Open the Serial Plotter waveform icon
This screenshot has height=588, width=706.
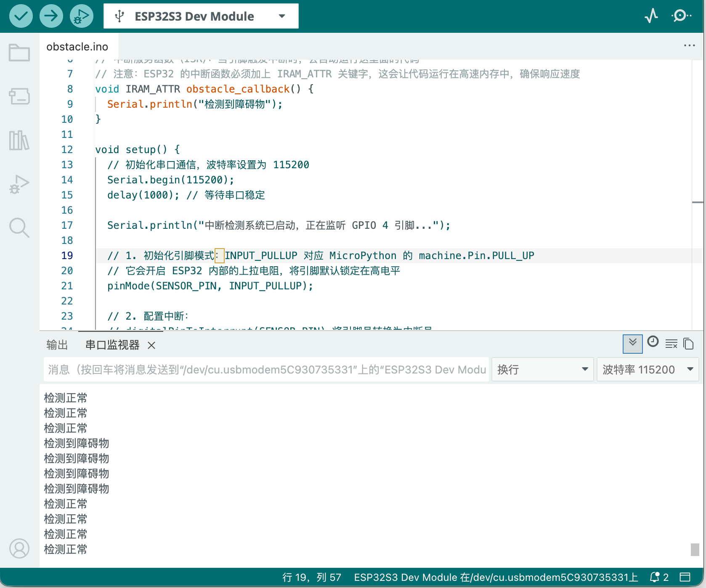[651, 16]
